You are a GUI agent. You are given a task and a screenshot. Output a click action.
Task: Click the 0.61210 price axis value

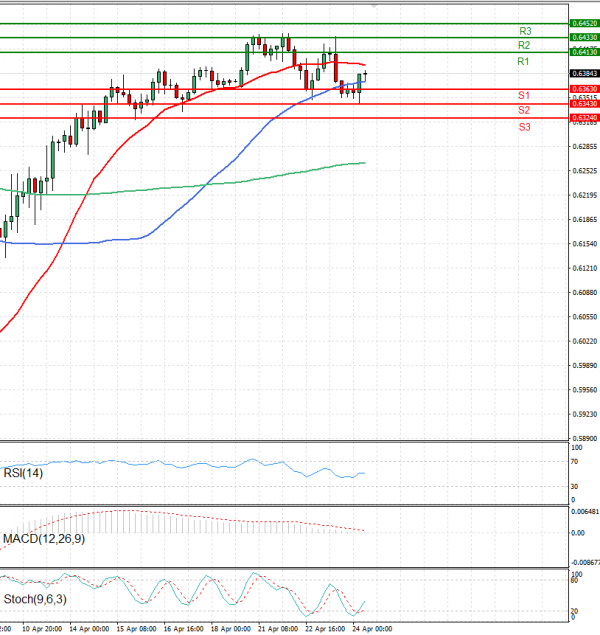pos(585,268)
